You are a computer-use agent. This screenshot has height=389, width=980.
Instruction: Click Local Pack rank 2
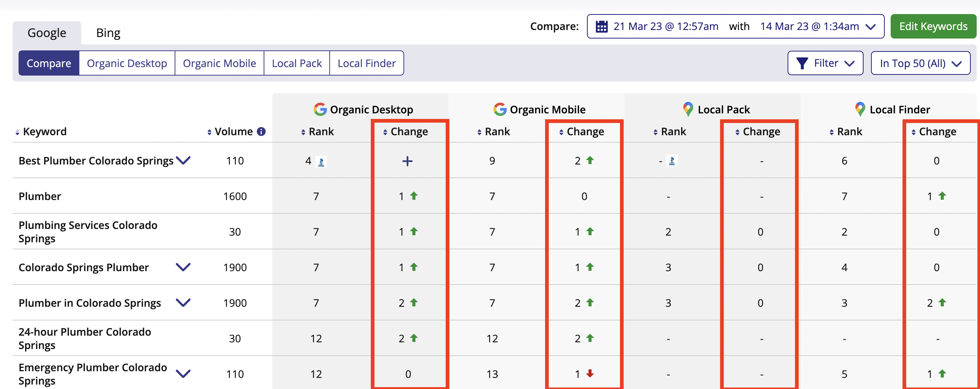coord(669,232)
